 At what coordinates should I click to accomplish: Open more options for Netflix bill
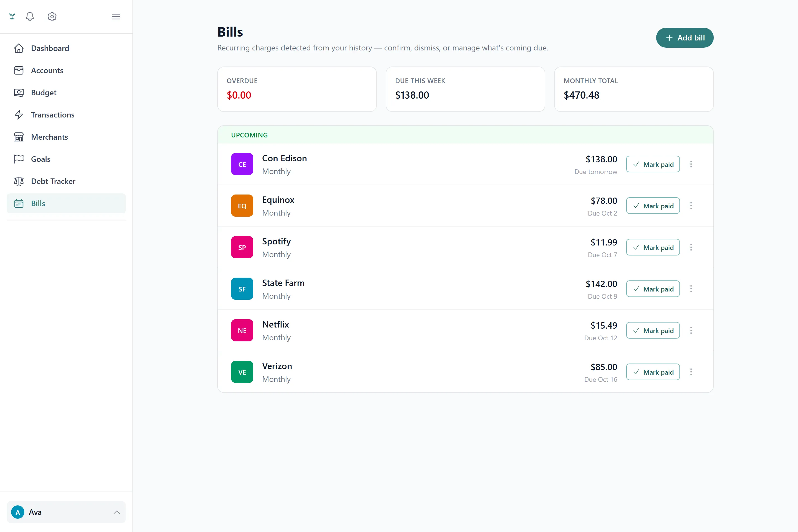[691, 331]
